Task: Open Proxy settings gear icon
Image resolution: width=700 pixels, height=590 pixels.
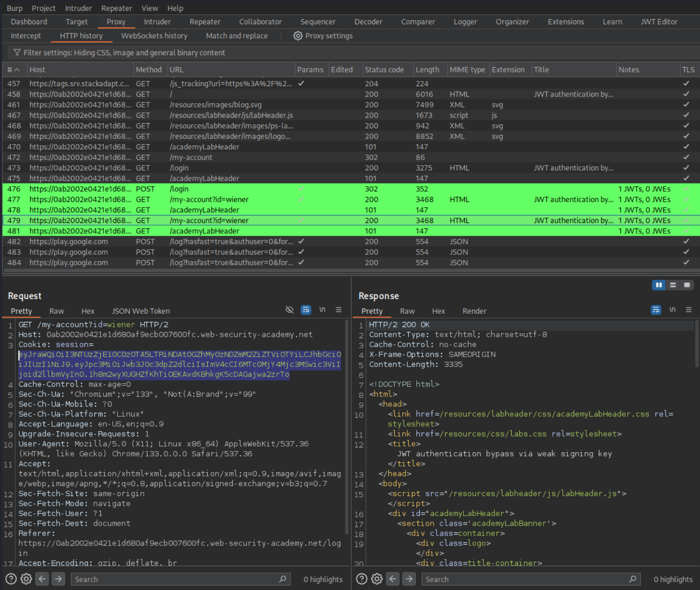Action: [298, 36]
